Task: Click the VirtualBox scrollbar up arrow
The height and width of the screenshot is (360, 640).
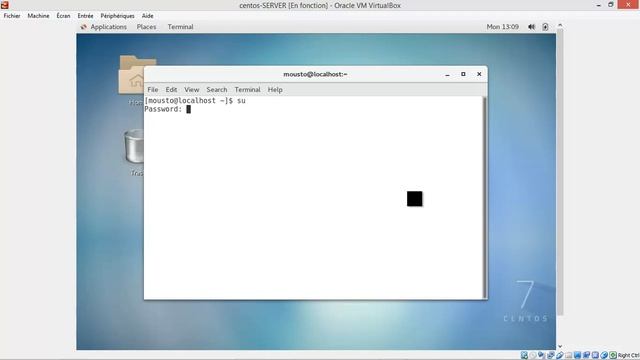Action: click(x=560, y=25)
